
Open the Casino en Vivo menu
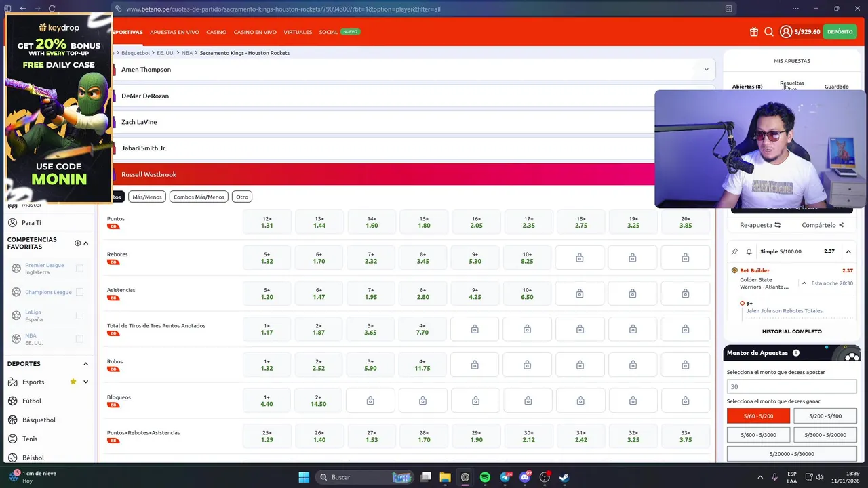255,32
